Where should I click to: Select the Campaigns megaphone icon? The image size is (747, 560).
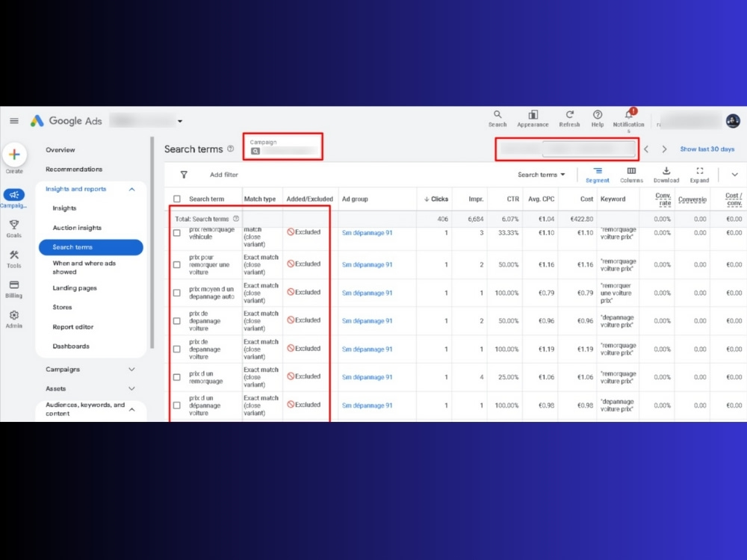point(13,195)
